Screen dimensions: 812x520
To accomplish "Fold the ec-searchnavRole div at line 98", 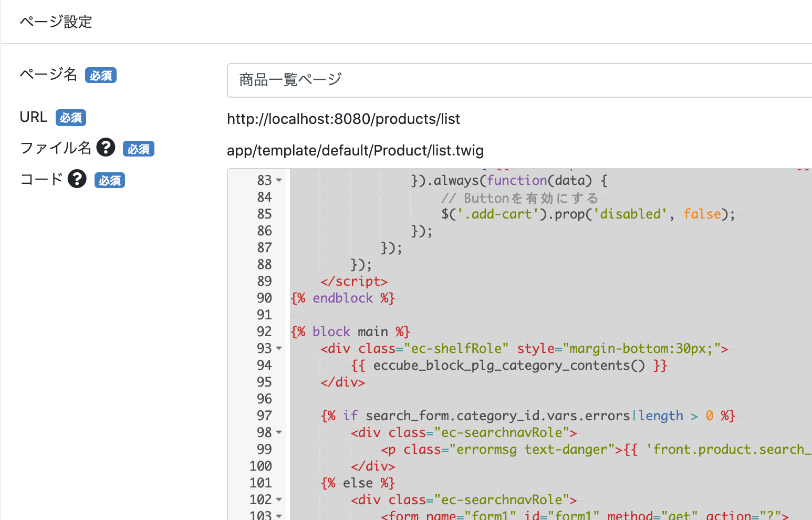I will (279, 432).
